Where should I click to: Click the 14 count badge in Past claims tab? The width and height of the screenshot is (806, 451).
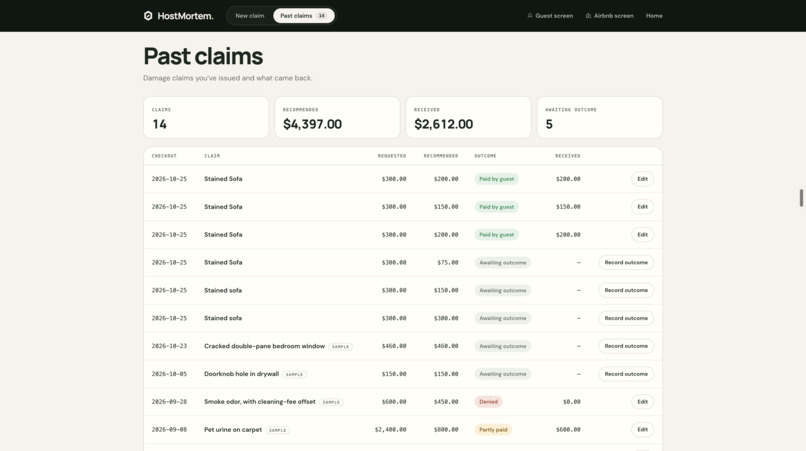pos(322,16)
